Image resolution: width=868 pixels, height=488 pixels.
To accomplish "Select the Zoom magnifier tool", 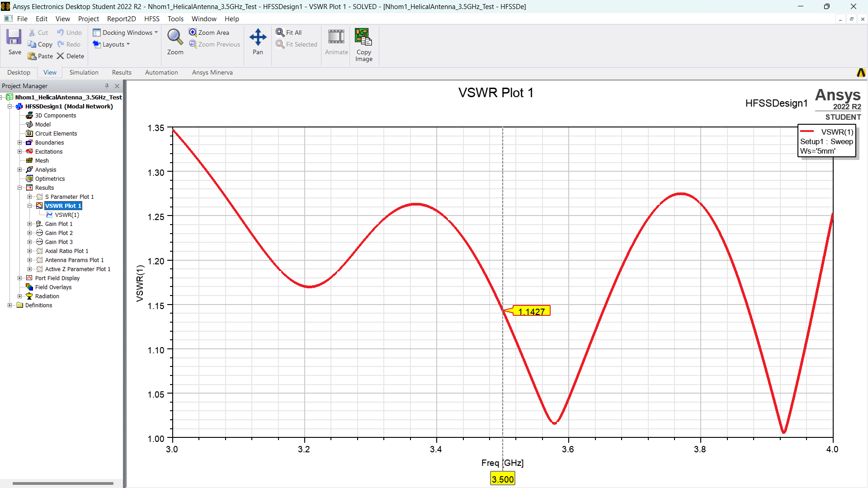I will pos(175,37).
